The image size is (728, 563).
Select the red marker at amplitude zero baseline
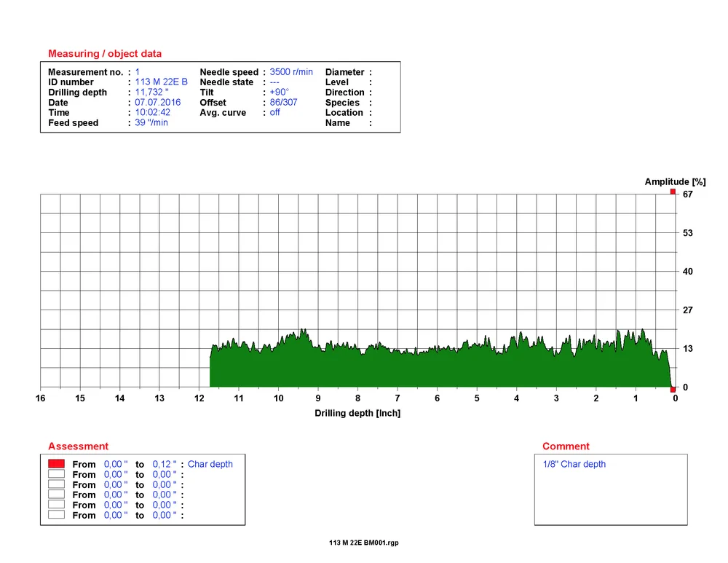tap(673, 389)
